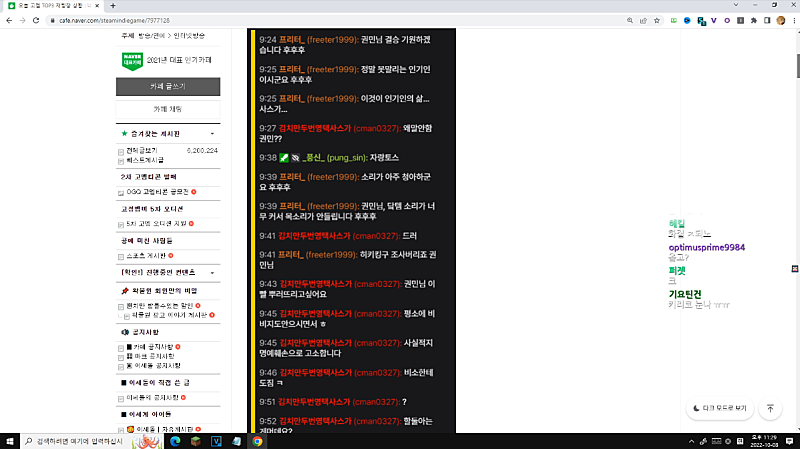Image resolution: width=800 pixels, height=449 pixels.
Task: Open the purple O extension icon
Action: tap(727, 20)
